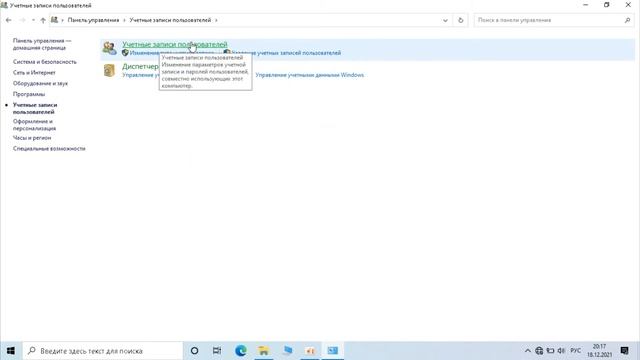Open the Windows Start menu
Image resolution: width=640 pixels, height=360 pixels.
11,351
